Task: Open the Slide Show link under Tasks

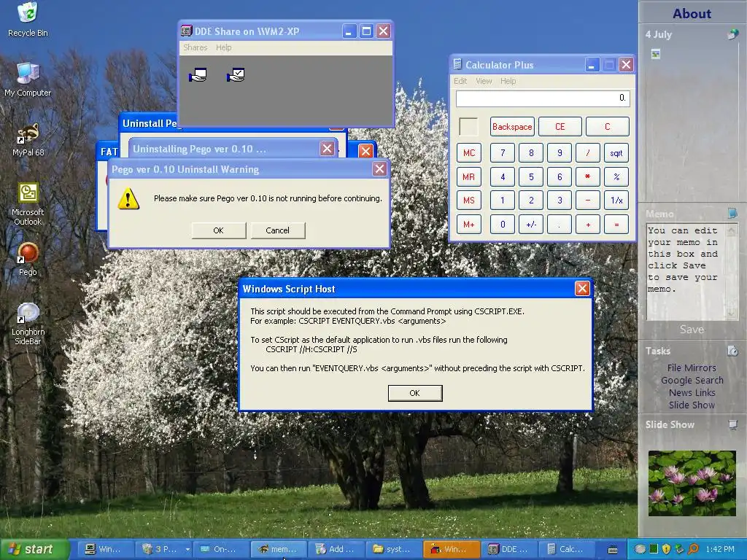Action: 692,405
